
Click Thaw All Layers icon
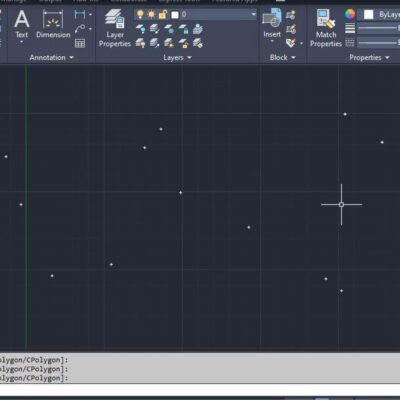(169, 43)
